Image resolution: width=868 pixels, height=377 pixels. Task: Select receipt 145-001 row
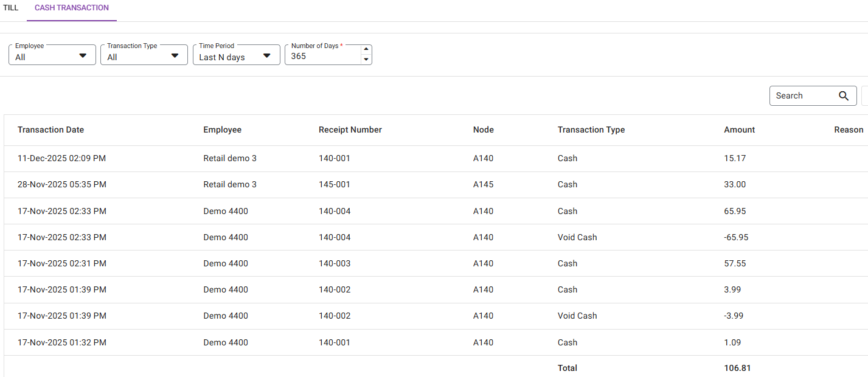pyautogui.click(x=335, y=184)
